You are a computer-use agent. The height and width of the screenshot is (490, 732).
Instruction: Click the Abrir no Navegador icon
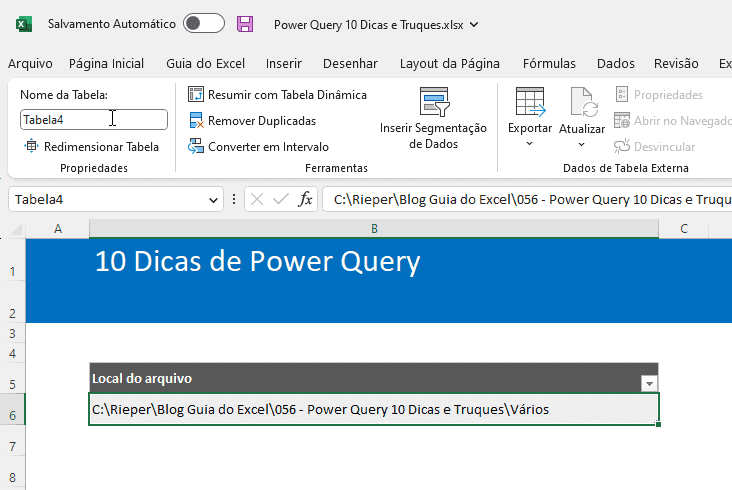point(622,120)
